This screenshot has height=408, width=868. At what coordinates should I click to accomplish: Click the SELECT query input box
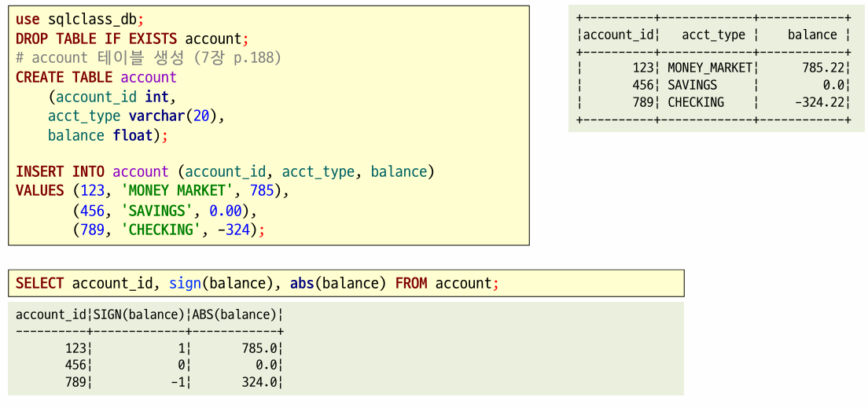[x=346, y=284]
